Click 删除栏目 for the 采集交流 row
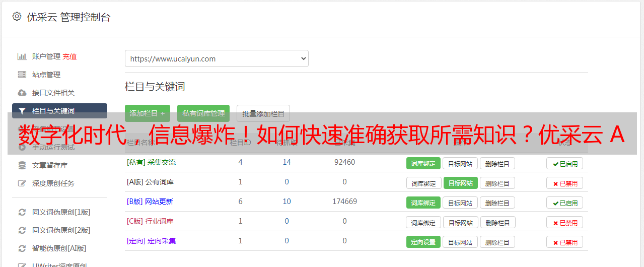The height and width of the screenshot is (267, 644). click(x=497, y=163)
